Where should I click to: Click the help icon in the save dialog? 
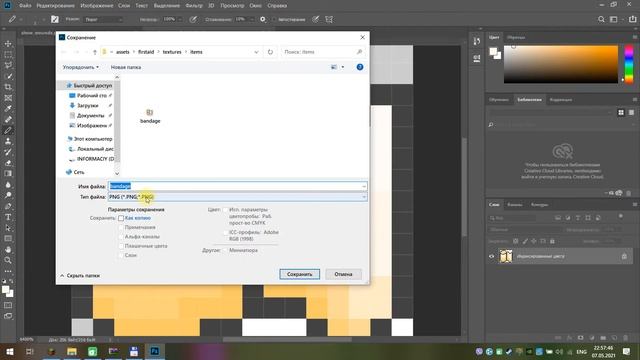coord(360,67)
